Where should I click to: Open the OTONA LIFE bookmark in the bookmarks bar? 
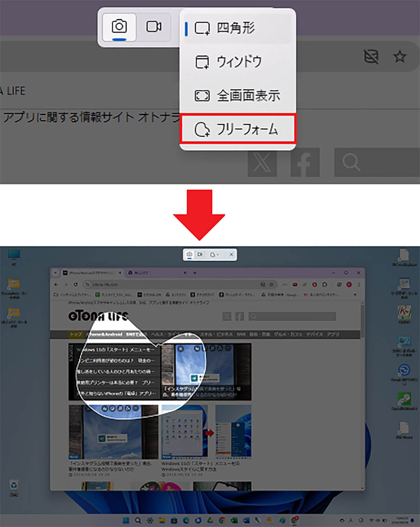tap(149, 295)
